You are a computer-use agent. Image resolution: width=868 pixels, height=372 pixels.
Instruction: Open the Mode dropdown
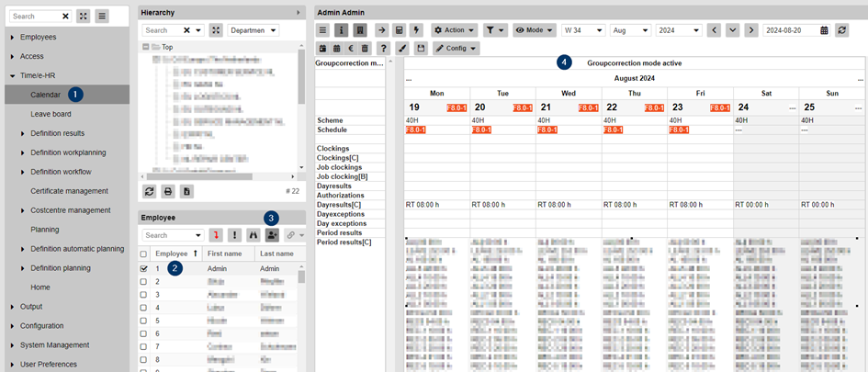point(535,30)
